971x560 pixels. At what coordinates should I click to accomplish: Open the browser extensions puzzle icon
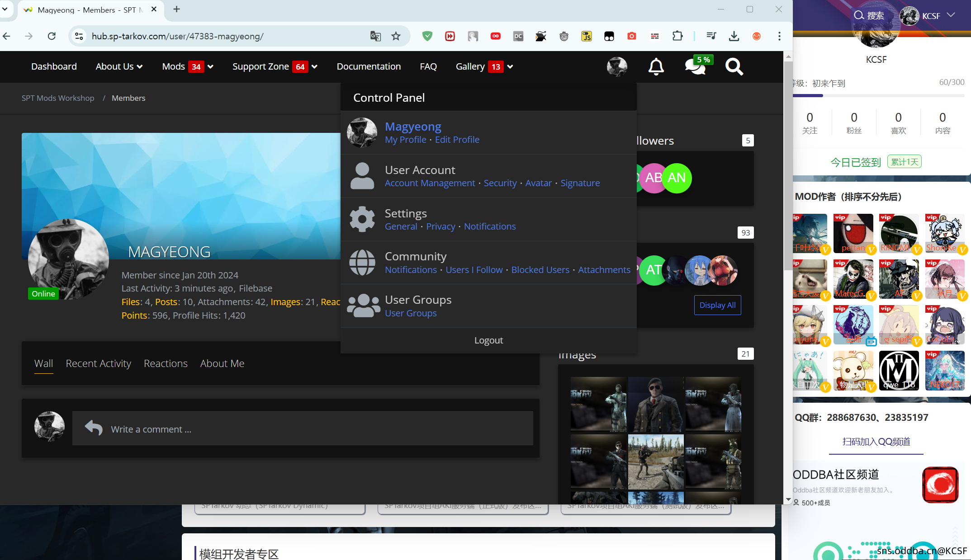click(677, 36)
